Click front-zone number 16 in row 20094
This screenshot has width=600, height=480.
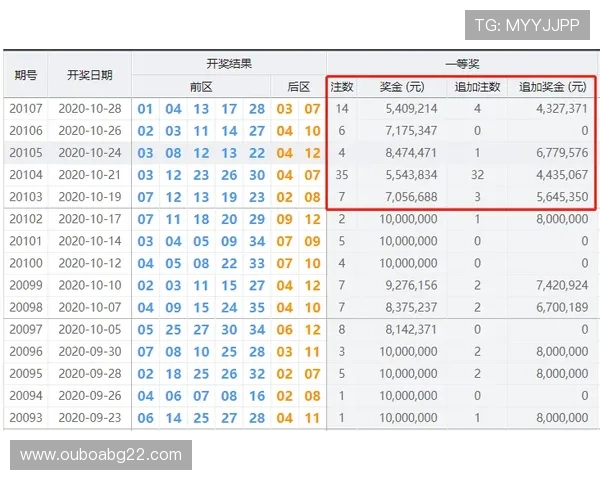[x=257, y=396]
